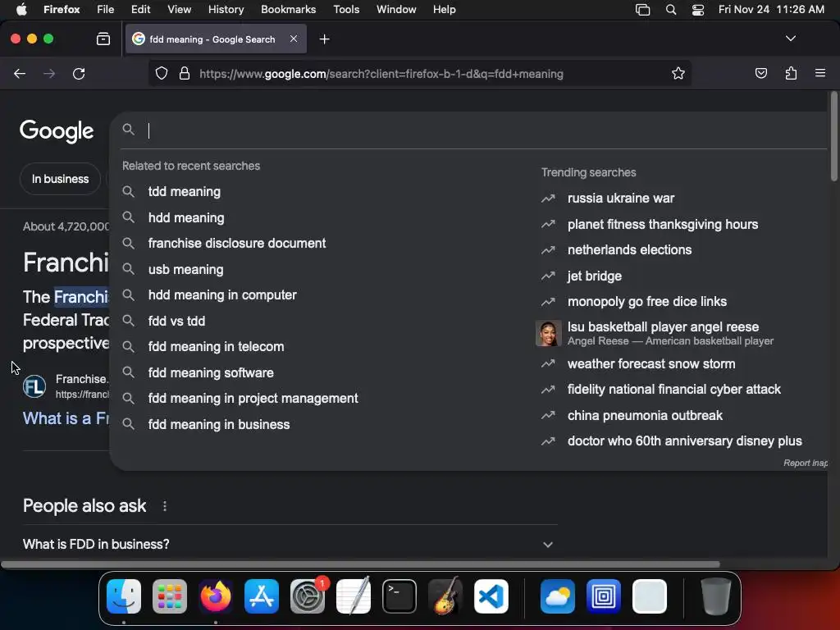This screenshot has height=630, width=840.
Task: Open trending search 'russia ukraine war'
Action: [x=620, y=199]
